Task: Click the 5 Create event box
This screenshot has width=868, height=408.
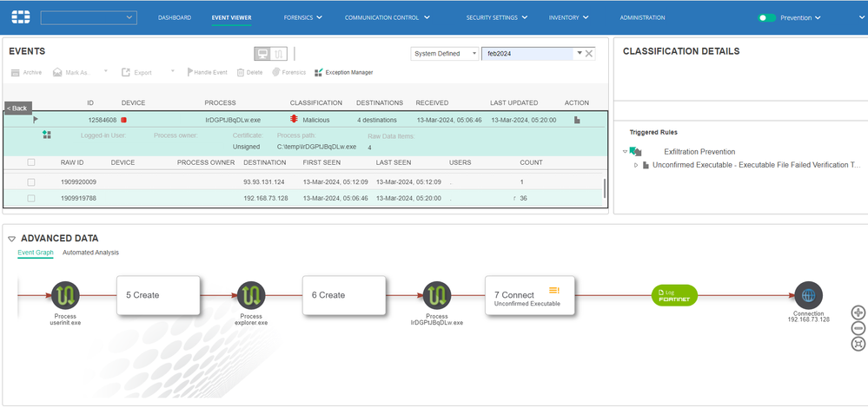Action: click(x=158, y=295)
